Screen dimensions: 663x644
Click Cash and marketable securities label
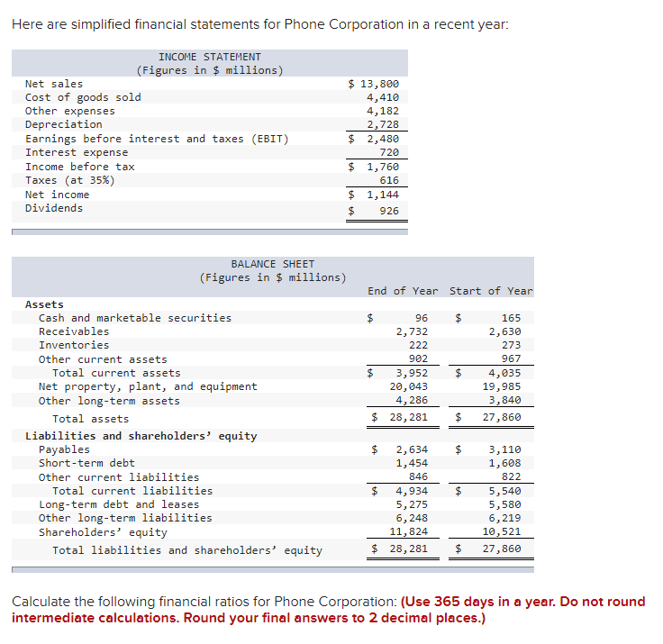tap(135, 318)
